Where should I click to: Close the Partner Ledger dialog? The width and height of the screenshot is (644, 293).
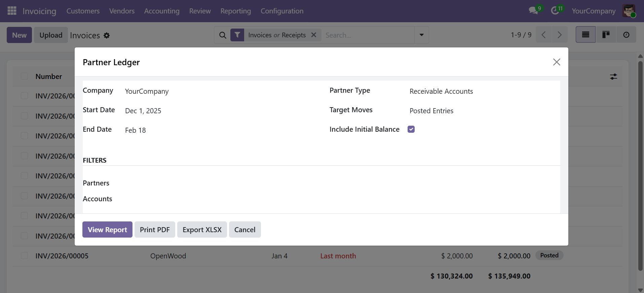pyautogui.click(x=557, y=62)
